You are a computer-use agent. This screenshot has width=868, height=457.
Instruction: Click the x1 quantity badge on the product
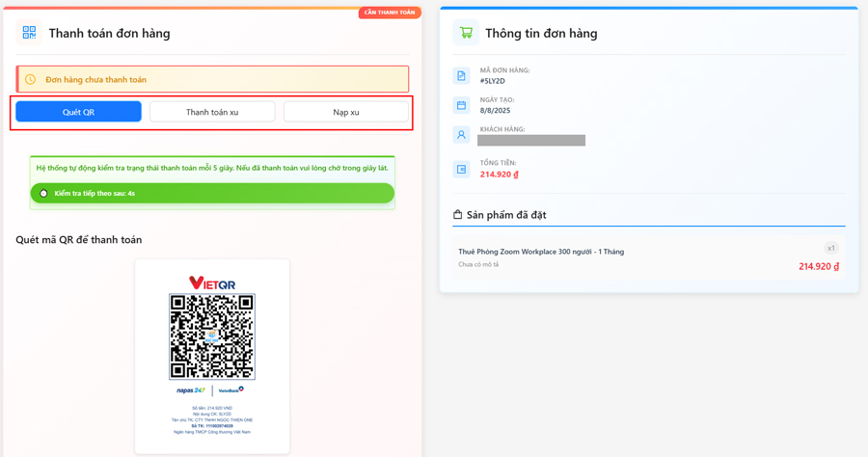pos(831,248)
